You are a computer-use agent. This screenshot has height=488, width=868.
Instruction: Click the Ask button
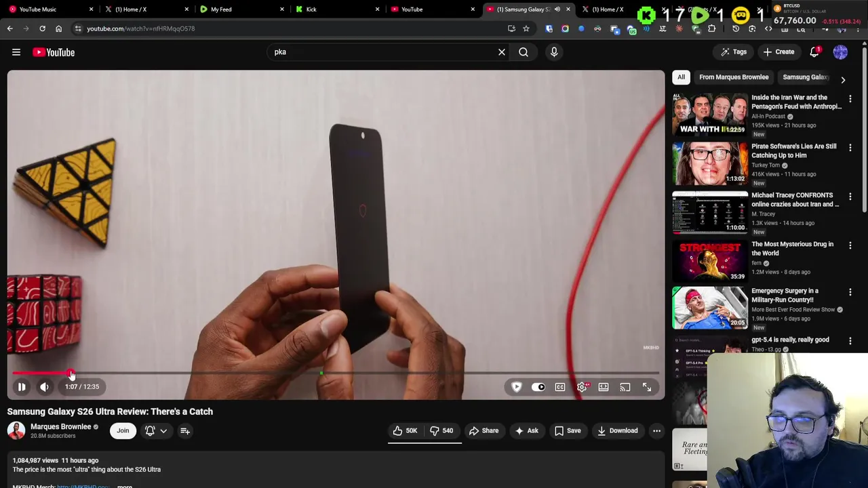(527, 430)
